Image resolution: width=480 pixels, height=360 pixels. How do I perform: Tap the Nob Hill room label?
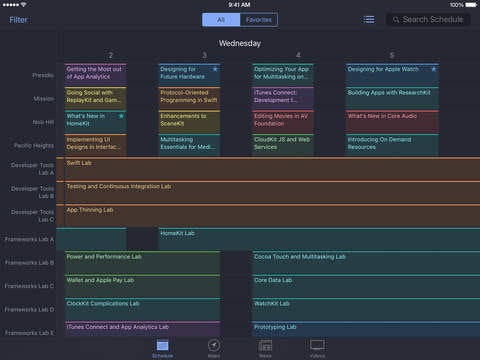pyautogui.click(x=43, y=122)
